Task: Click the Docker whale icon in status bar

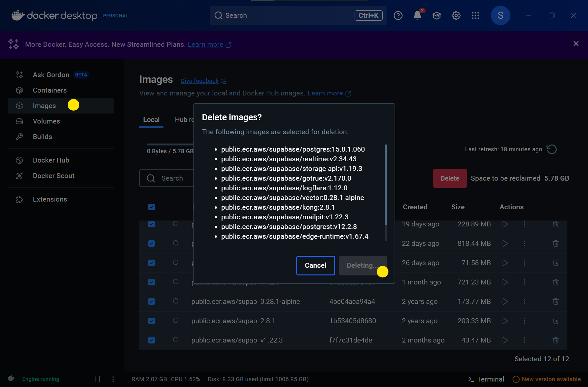Action: [x=12, y=379]
